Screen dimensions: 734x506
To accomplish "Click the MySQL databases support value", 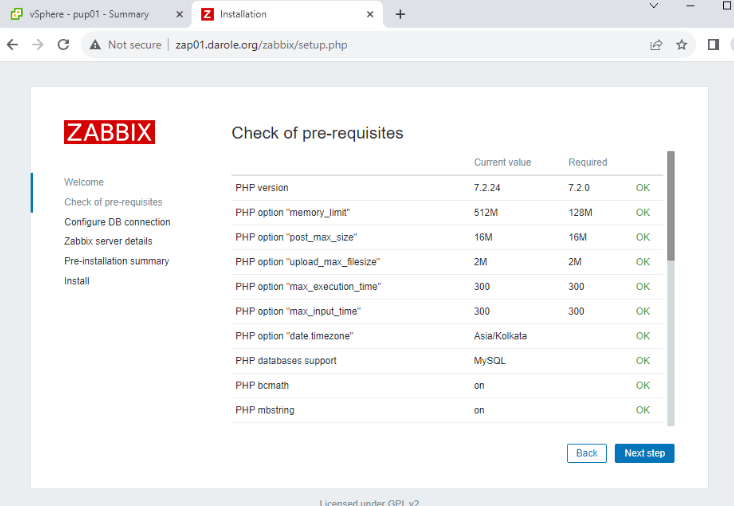I will (490, 361).
